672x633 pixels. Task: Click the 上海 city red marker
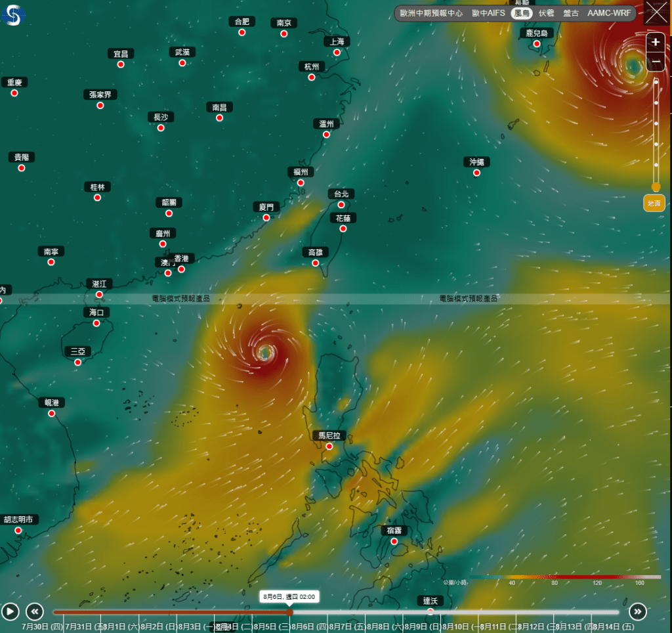(x=337, y=53)
